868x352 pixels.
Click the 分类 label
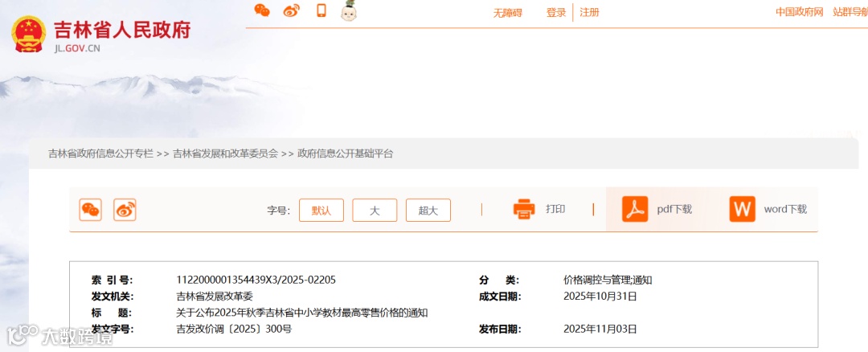click(500, 280)
